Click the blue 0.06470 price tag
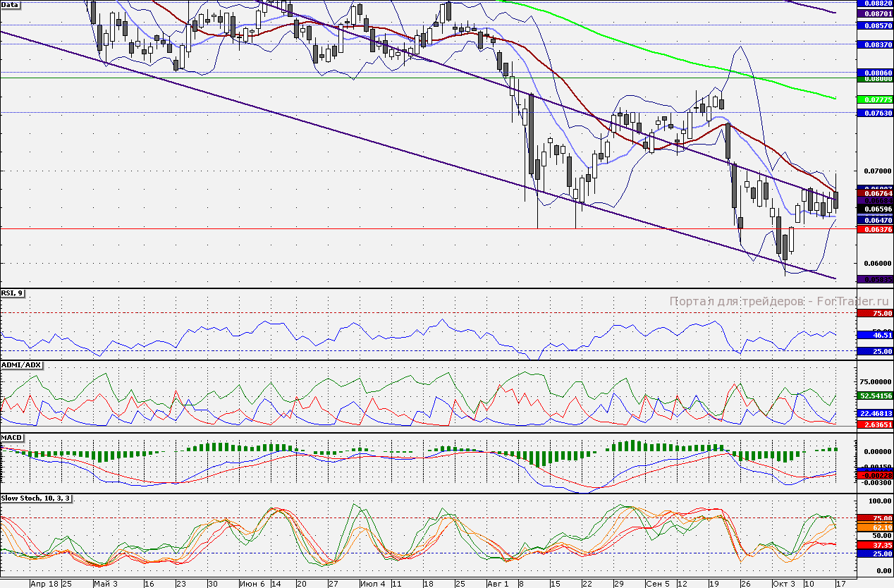Viewport: 894px width, 588px height. (x=874, y=220)
